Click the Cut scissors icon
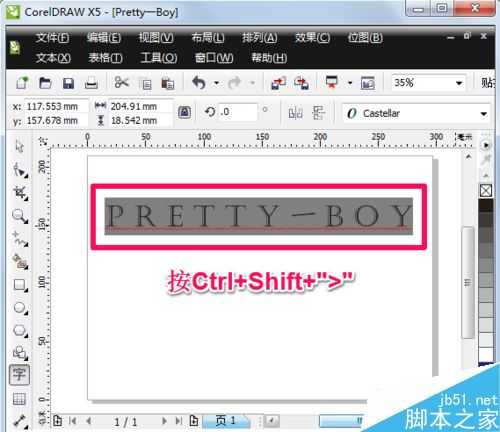Image resolution: width=500 pixels, height=432 pixels. click(122, 82)
